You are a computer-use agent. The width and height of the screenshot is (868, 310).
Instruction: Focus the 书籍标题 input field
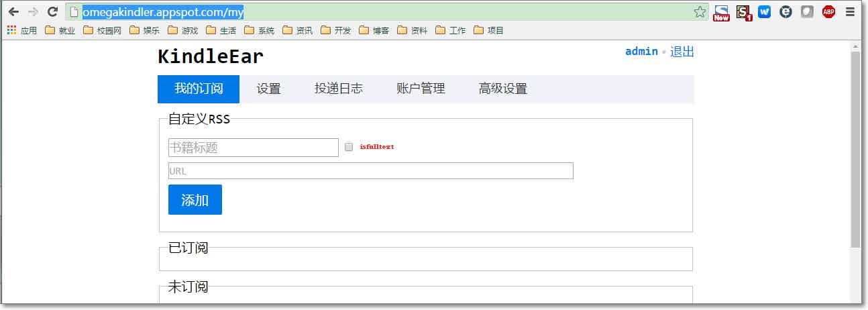tap(254, 148)
